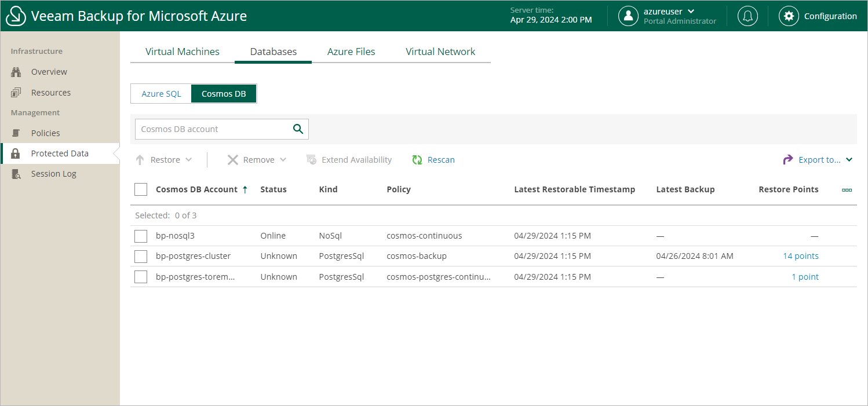Open the 14 points restore points link

(x=801, y=256)
